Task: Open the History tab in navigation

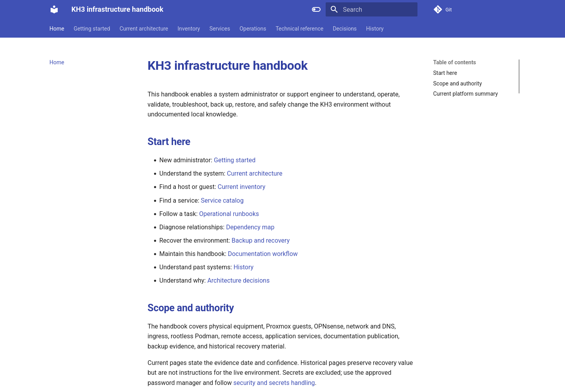Action: (375, 29)
